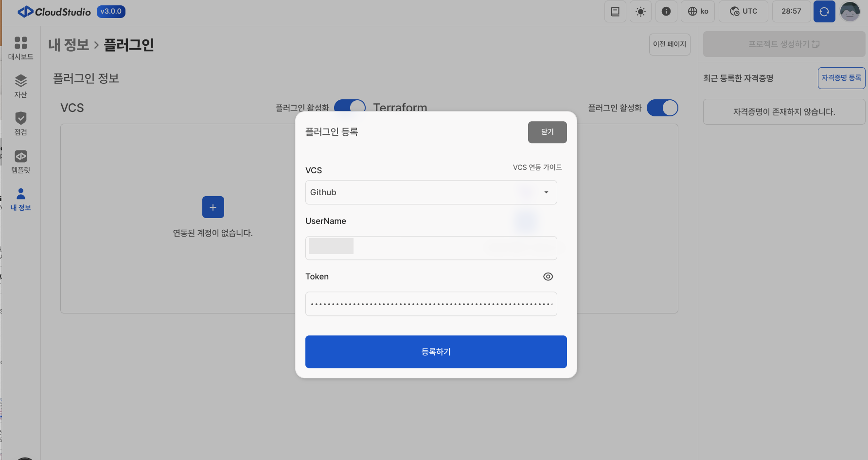
Task: Open the Template (템플릿) sidebar icon
Action: point(20,161)
